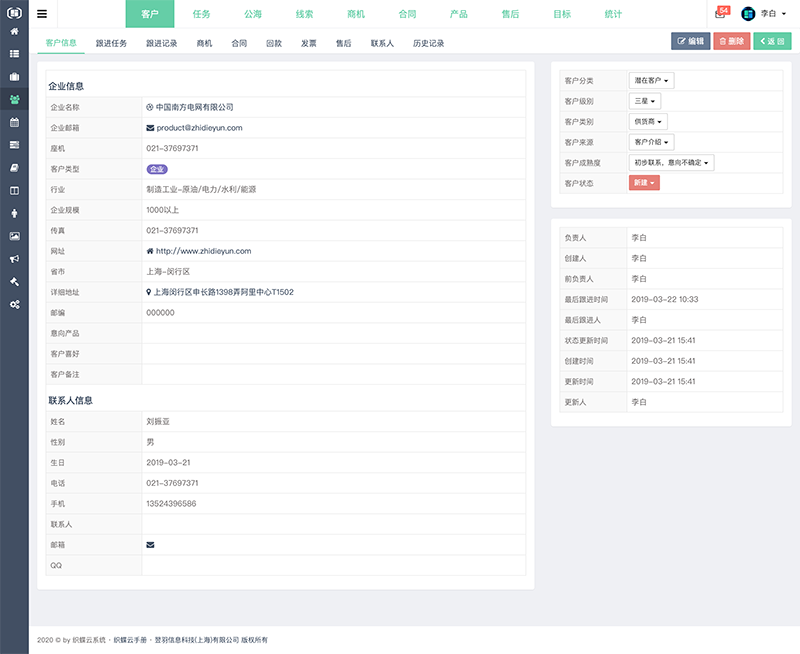The width and height of the screenshot is (800, 654).
Task: Change customer level via 三星 dropdown
Action: click(x=645, y=101)
